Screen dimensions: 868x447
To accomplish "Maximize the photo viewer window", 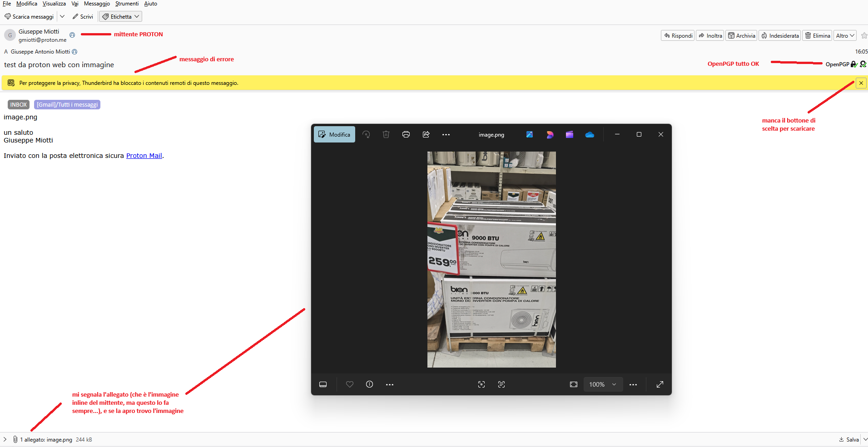I will point(639,134).
